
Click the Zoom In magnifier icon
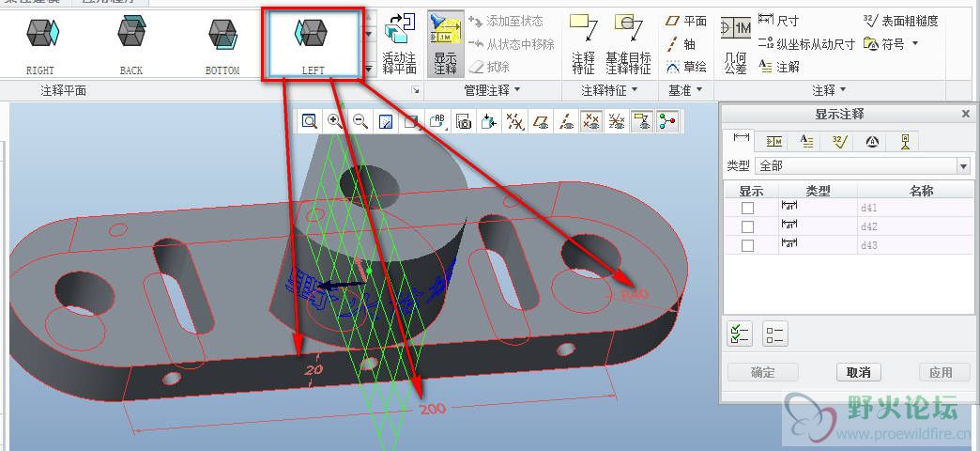(335, 121)
